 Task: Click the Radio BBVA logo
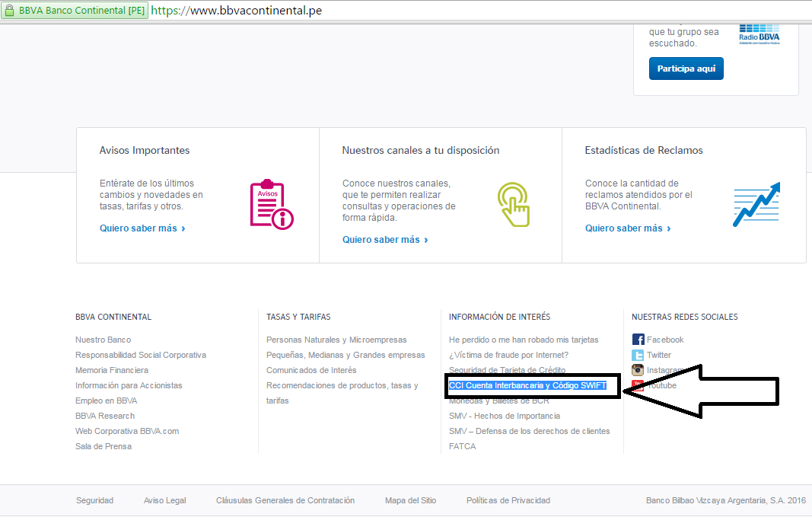759,34
